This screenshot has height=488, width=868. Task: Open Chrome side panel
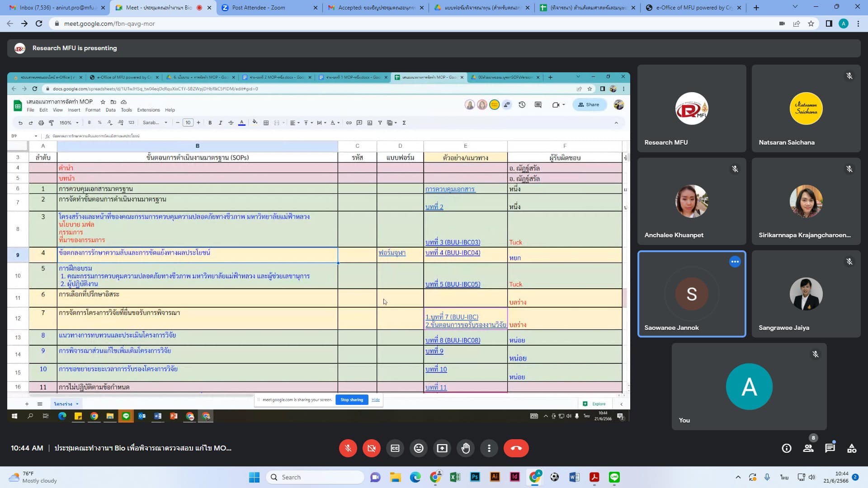pyautogui.click(x=829, y=23)
